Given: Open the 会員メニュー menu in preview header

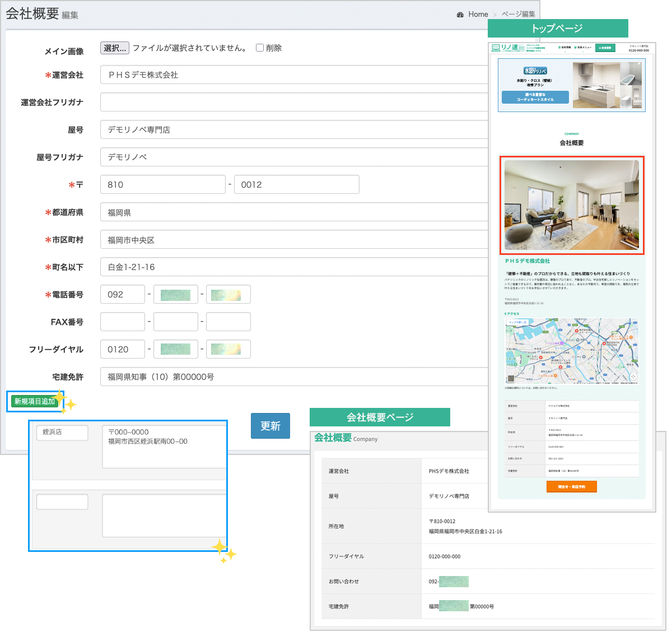Looking at the screenshot, I should (x=582, y=48).
